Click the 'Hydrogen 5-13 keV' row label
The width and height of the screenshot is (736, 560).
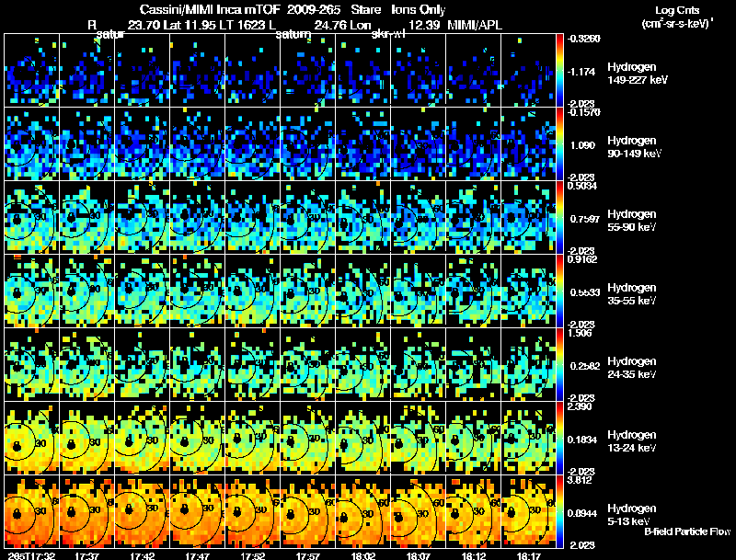pyautogui.click(x=632, y=515)
